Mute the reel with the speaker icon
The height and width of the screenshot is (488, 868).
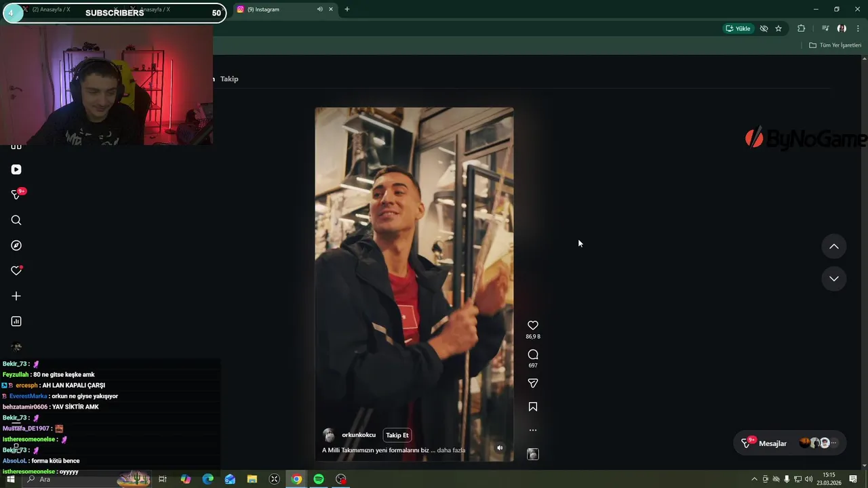[x=500, y=447]
